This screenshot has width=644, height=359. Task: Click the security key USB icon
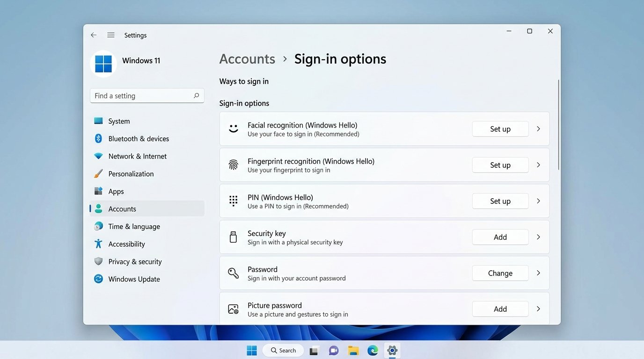(233, 237)
